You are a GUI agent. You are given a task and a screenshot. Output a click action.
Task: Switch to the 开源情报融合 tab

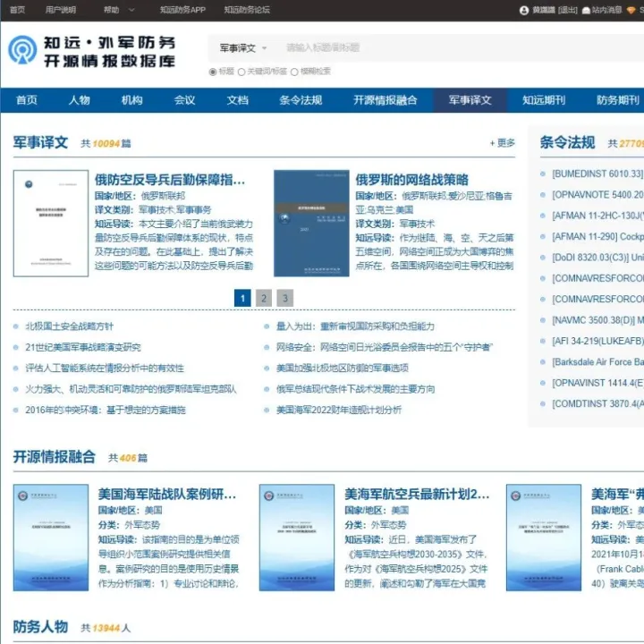386,100
